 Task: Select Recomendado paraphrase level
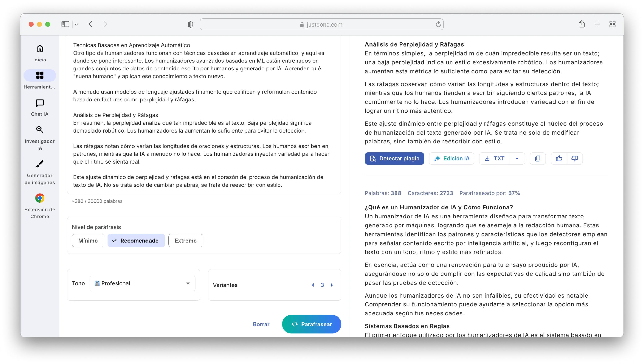136,240
